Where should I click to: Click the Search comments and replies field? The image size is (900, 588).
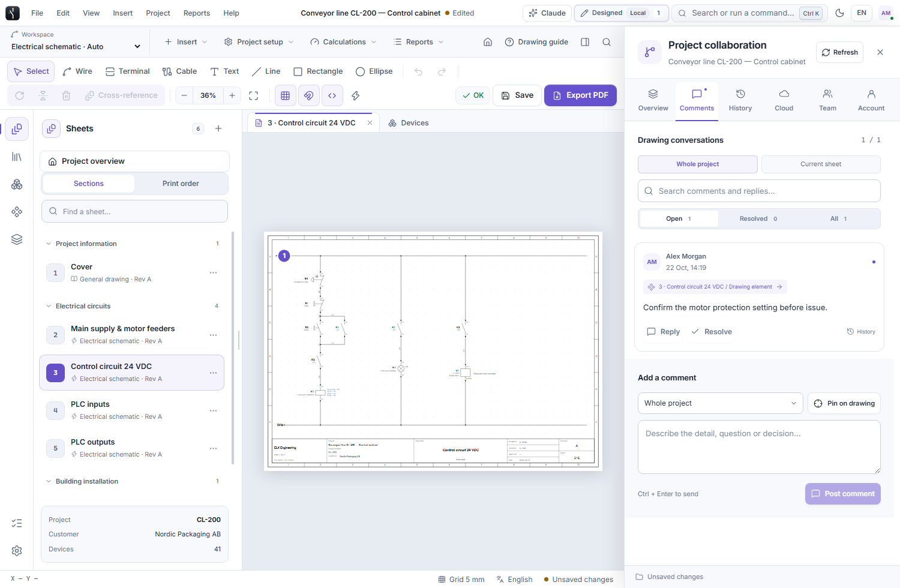tap(759, 191)
